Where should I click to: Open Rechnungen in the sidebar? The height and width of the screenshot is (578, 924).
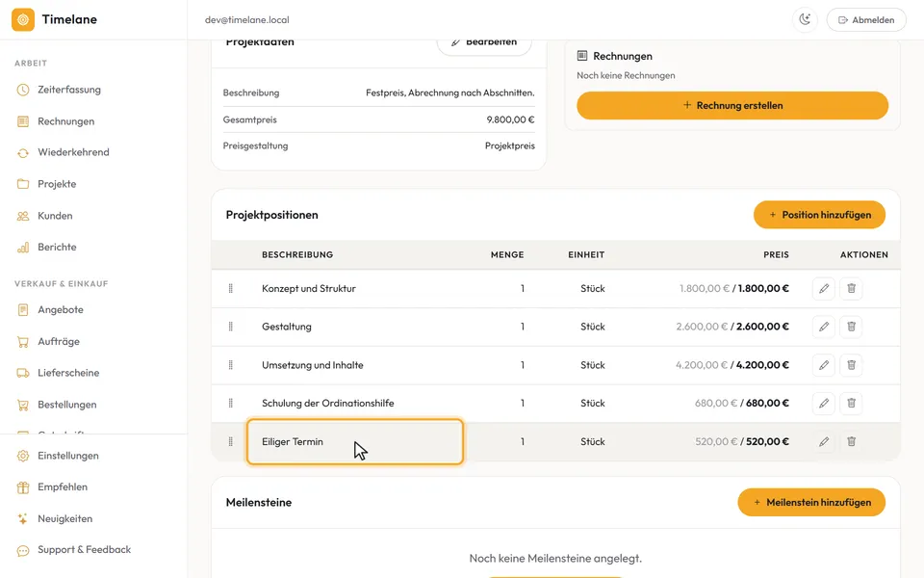click(x=66, y=121)
